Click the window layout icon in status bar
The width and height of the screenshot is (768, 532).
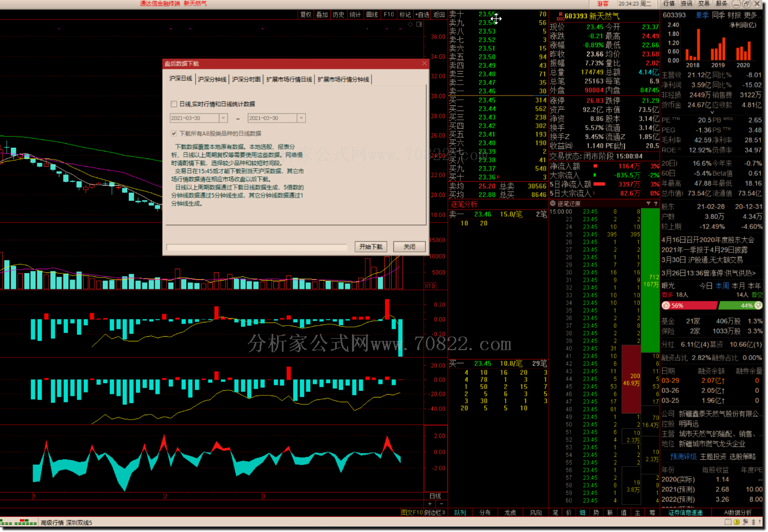tap(728, 522)
